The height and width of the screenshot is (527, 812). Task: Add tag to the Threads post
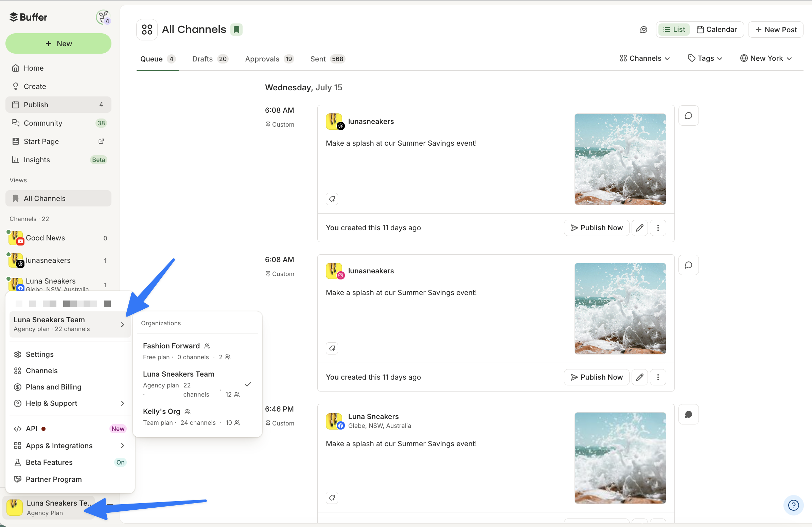click(332, 199)
